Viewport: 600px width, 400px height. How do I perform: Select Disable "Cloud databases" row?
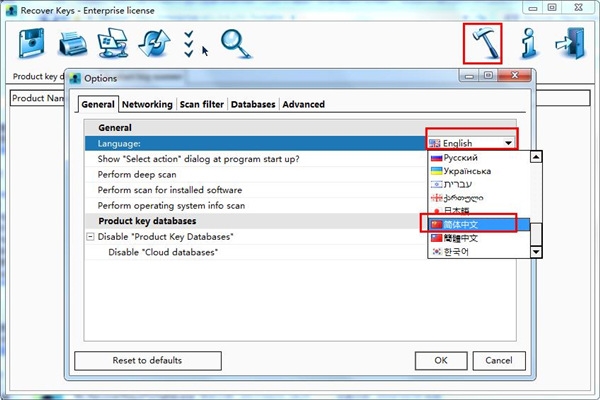255,252
